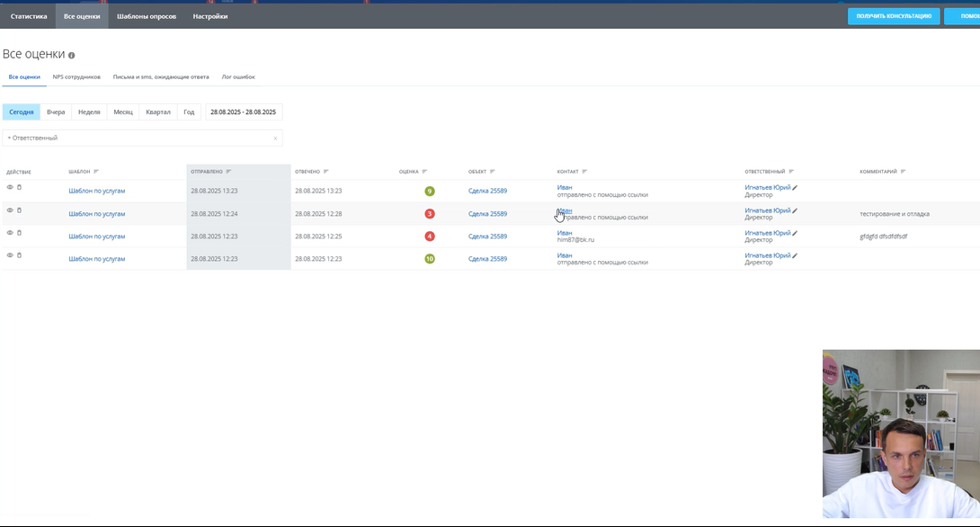Delete the rating sent at 13:23 via trash icon

(19, 188)
